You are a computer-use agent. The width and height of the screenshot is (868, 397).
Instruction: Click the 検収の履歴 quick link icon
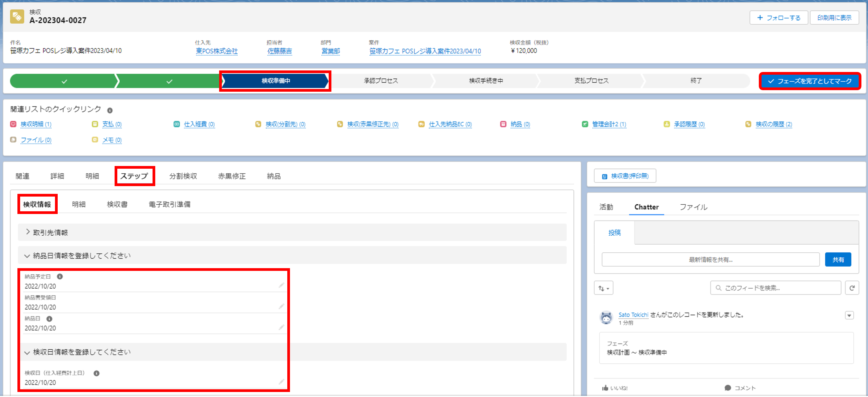coord(748,124)
